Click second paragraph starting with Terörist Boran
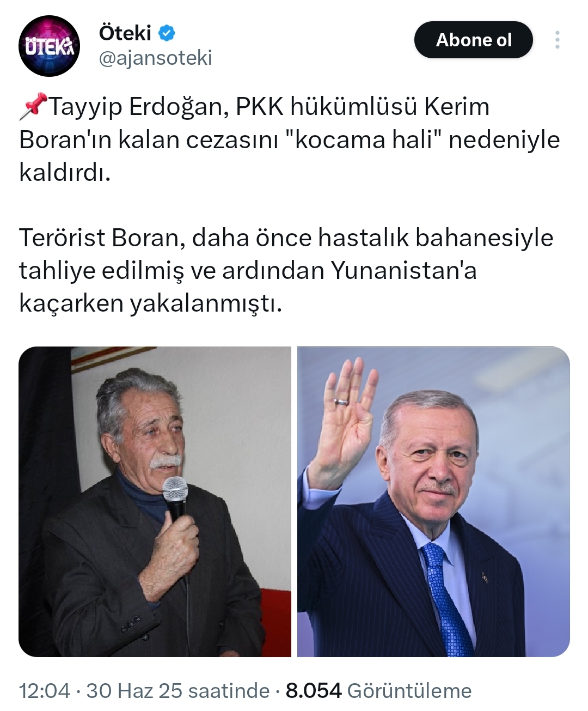 click(x=286, y=271)
